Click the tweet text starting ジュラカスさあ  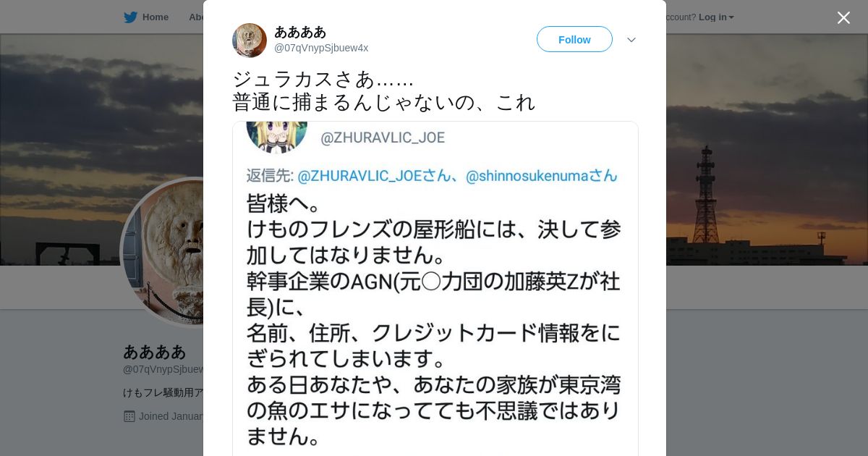(x=384, y=90)
